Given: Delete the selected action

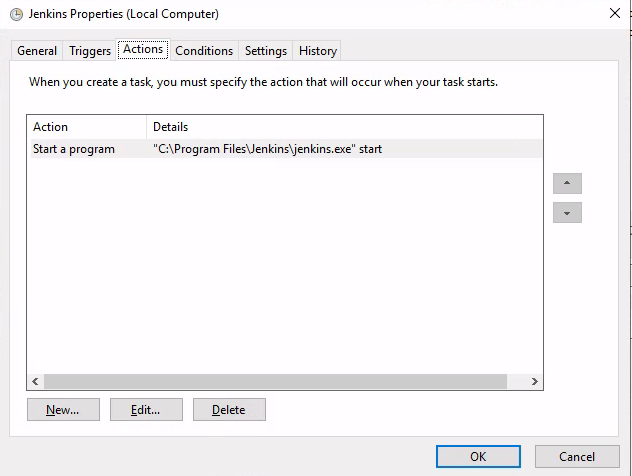Looking at the screenshot, I should pyautogui.click(x=229, y=409).
